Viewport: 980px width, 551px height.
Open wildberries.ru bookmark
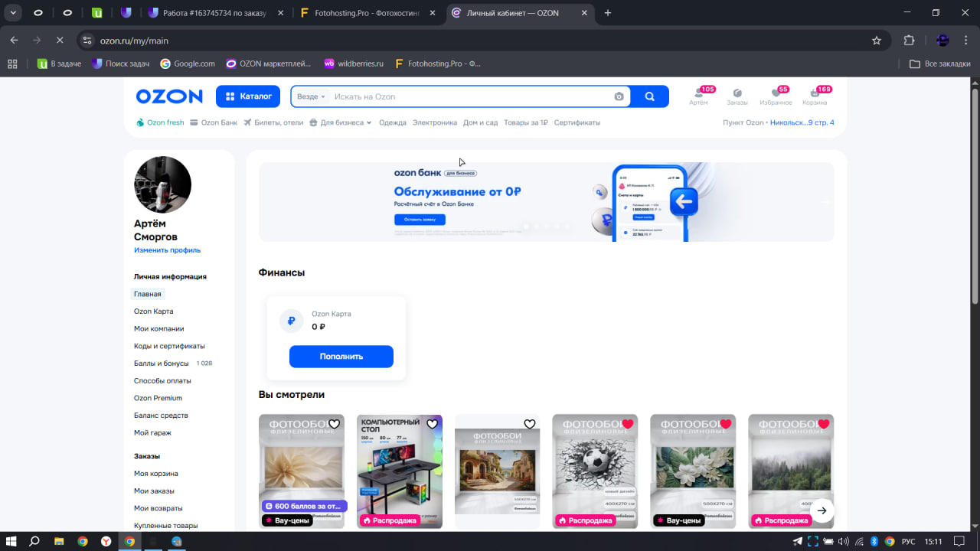(353, 64)
